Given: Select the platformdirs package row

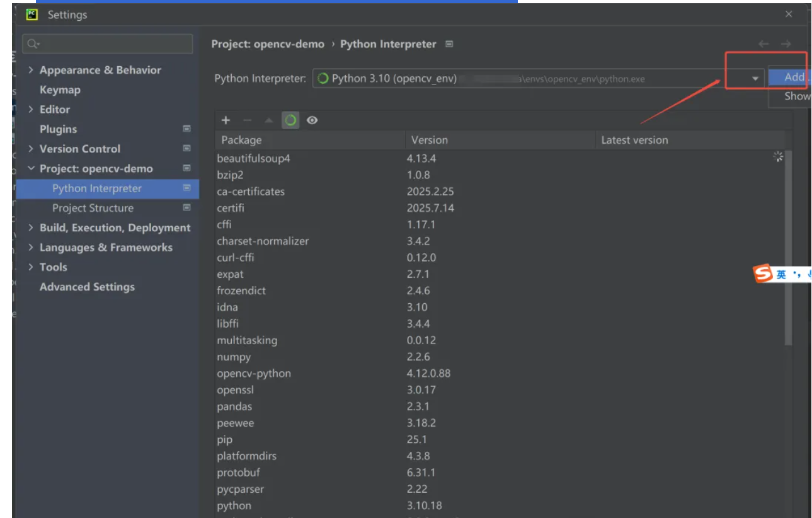Looking at the screenshot, I should pyautogui.click(x=500, y=456).
